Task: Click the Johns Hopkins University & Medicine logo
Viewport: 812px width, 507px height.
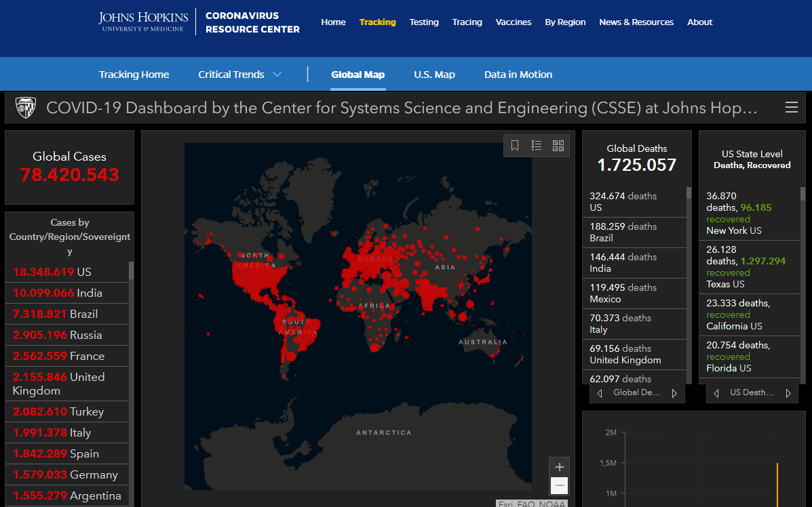Action: point(143,22)
